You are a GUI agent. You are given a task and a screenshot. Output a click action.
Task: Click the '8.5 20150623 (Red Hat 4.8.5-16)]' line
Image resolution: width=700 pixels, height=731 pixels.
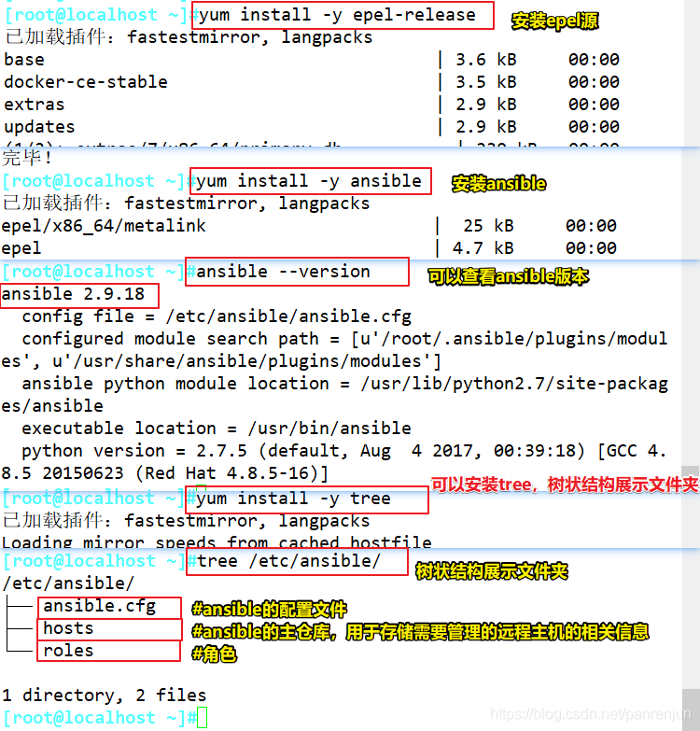click(165, 473)
